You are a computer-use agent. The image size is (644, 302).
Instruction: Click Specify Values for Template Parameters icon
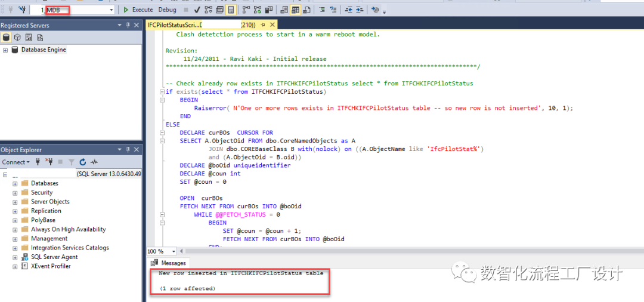click(x=375, y=10)
